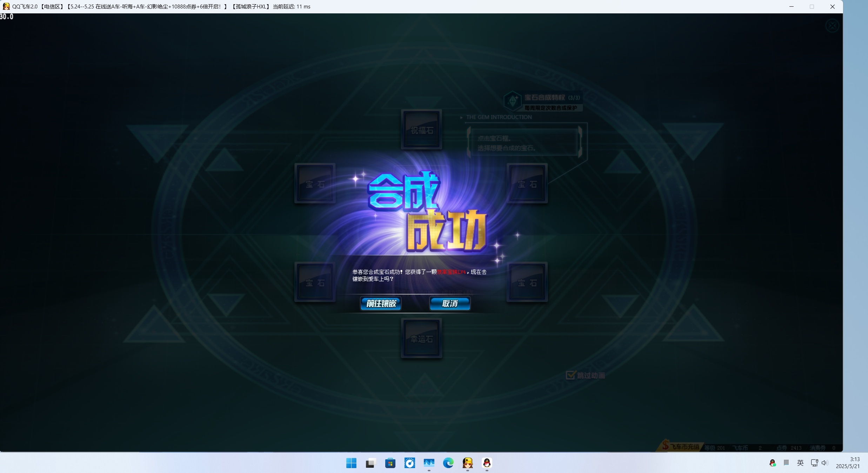Viewport: 868px width, 473px height.
Task: Close the gem synthesis screen with the round X
Action: (x=832, y=26)
